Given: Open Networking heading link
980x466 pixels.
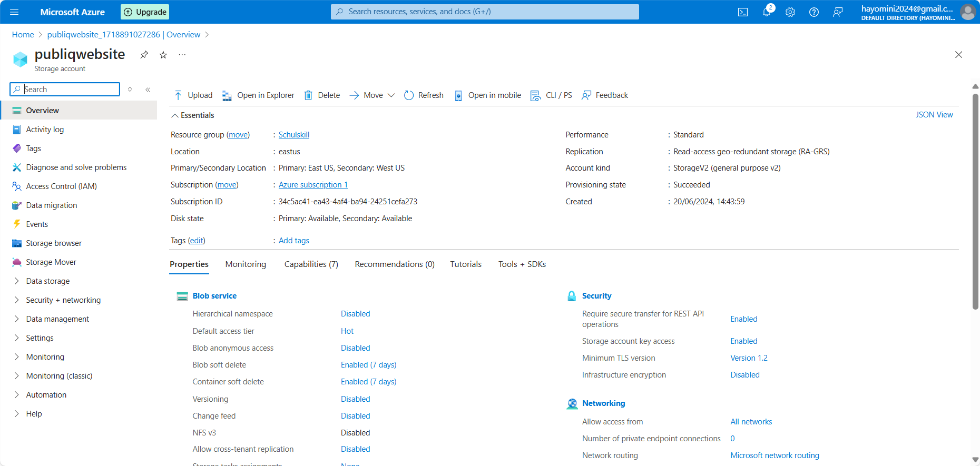Looking at the screenshot, I should point(604,403).
